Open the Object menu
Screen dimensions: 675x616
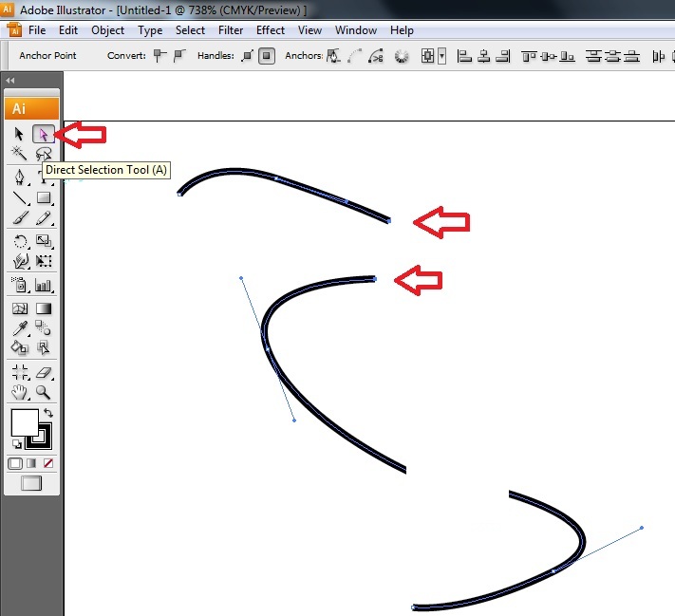tap(107, 30)
